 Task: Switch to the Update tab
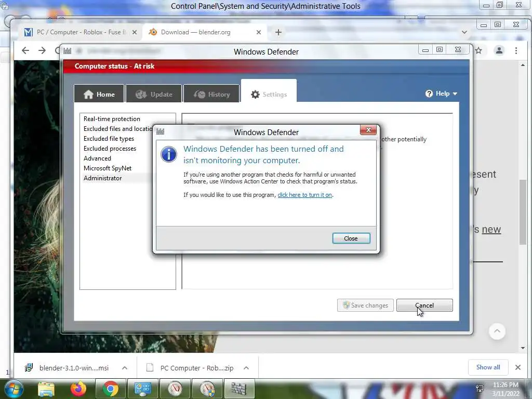point(154,94)
